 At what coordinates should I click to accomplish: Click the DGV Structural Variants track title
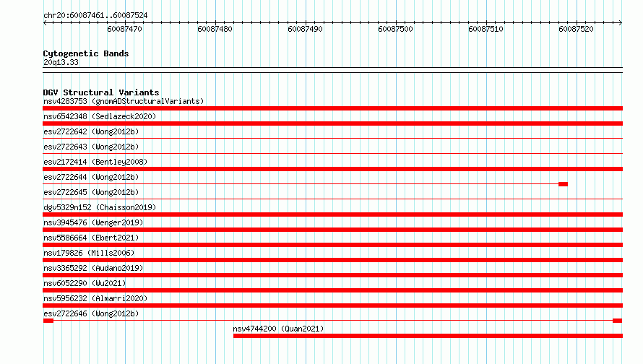[101, 92]
